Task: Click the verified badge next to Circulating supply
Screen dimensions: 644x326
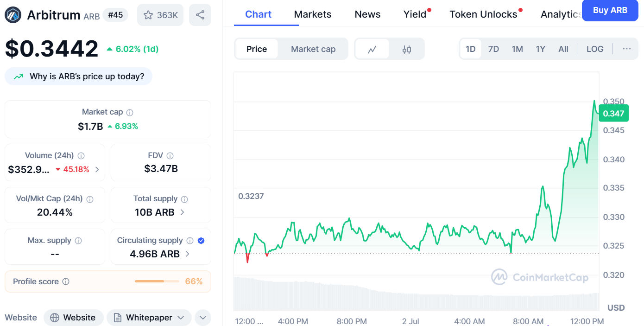Action: 201,241
